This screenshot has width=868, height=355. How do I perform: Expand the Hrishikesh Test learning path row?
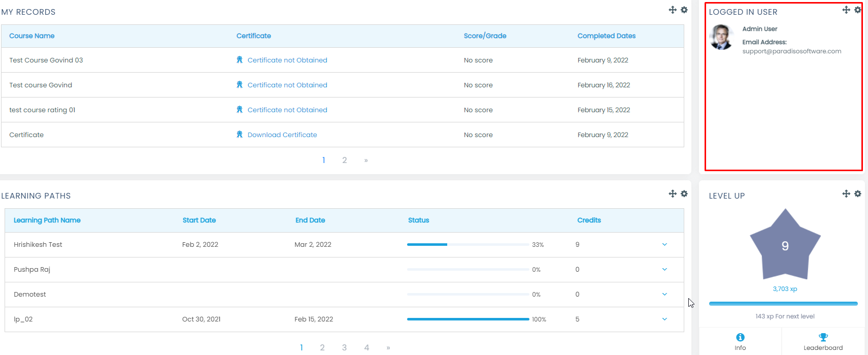point(664,245)
